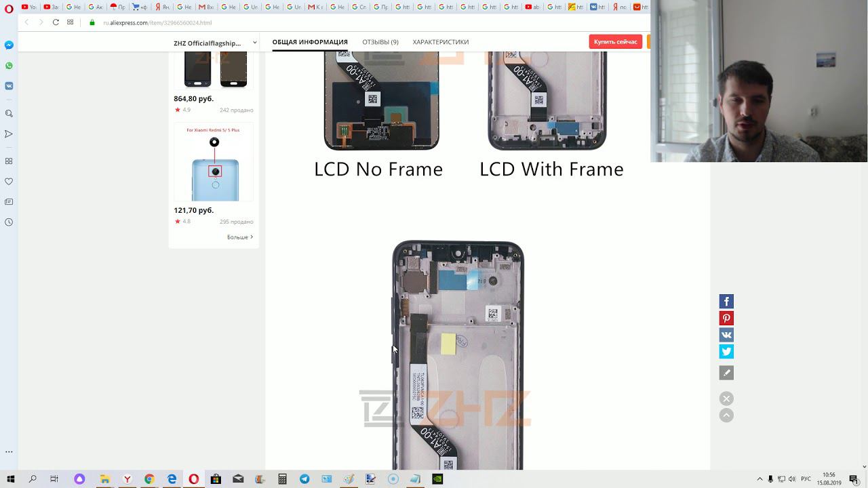This screenshot has height=488, width=868.
Task: Click the back-to-top arrow circle
Action: point(726,415)
